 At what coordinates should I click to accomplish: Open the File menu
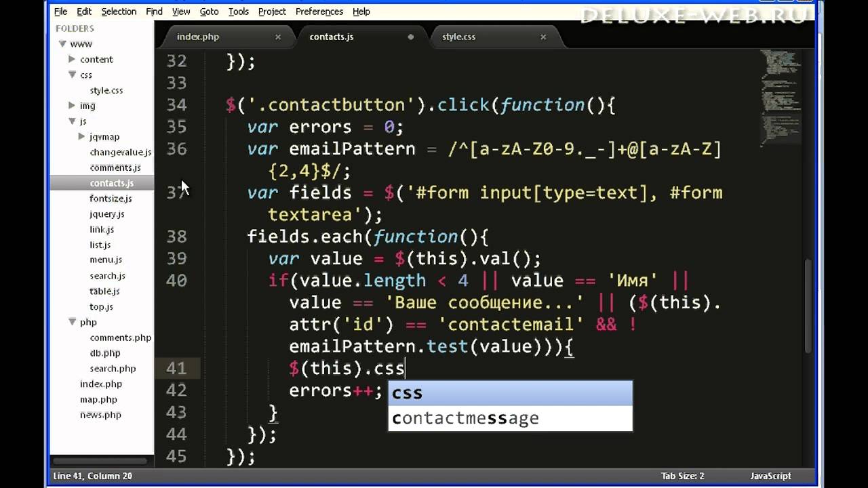click(60, 12)
